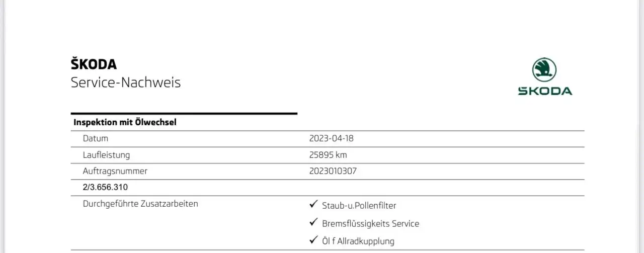Click the checkmark beside Öl f Allradkupplung
Image resolution: width=644 pixels, height=253 pixels.
click(x=313, y=240)
